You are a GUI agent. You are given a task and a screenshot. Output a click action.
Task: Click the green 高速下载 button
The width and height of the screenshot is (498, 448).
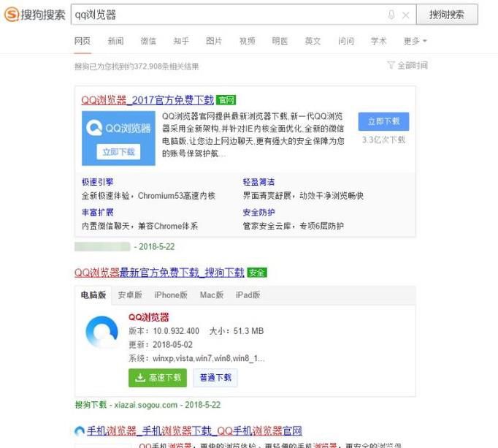coord(158,378)
